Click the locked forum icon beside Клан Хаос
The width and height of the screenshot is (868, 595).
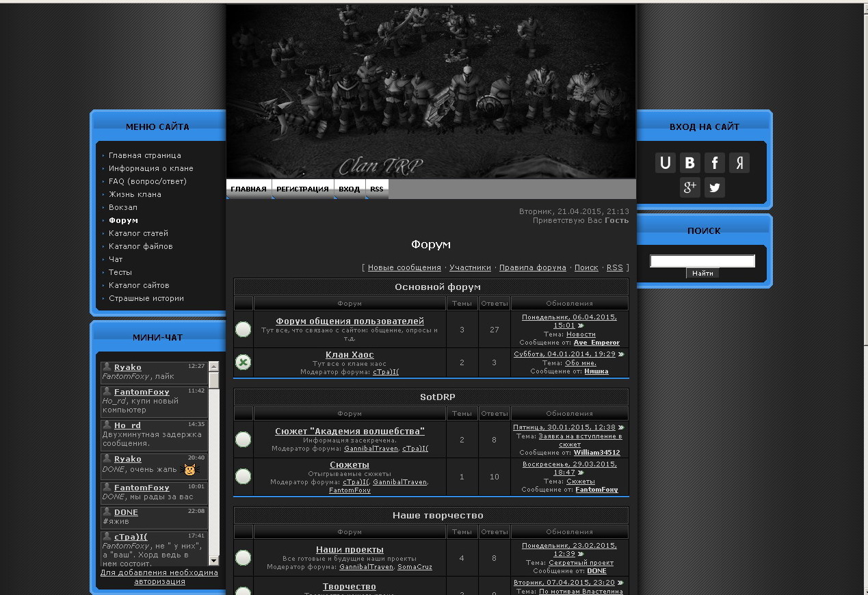tap(243, 362)
